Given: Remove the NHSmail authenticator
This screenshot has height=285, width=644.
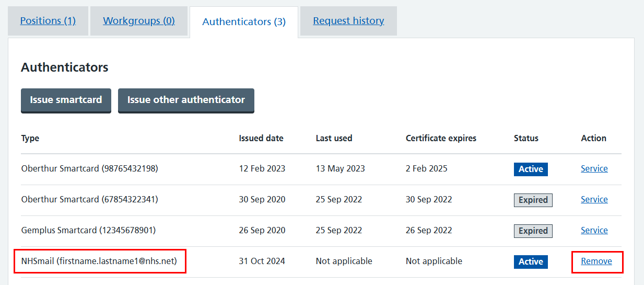Looking at the screenshot, I should click(596, 261).
